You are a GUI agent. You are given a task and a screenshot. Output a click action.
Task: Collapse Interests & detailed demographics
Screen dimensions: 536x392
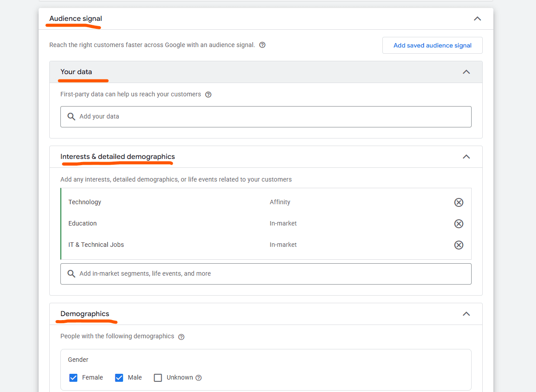[x=466, y=156]
